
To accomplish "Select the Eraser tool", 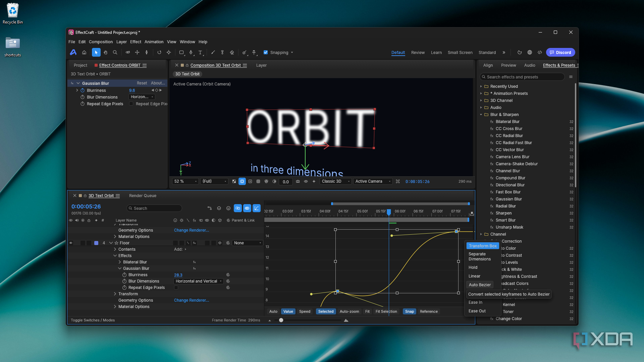I will pyautogui.click(x=232, y=52).
